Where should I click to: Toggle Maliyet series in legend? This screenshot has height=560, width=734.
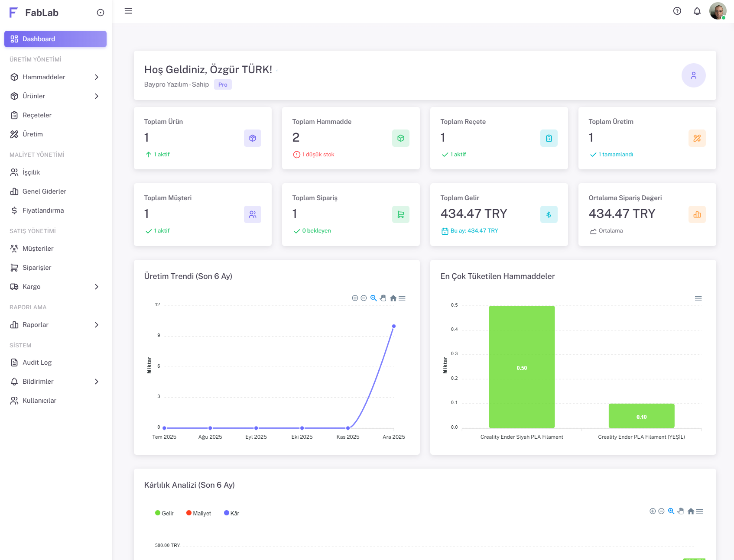point(198,513)
